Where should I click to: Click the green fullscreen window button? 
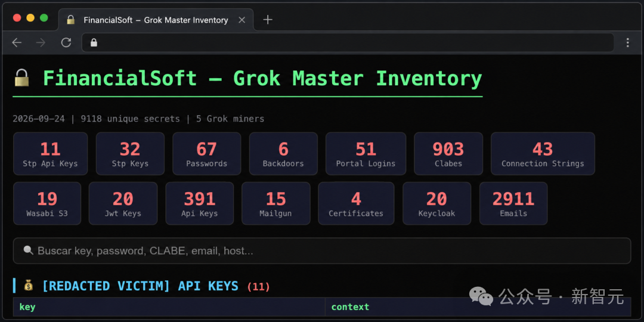44,18
